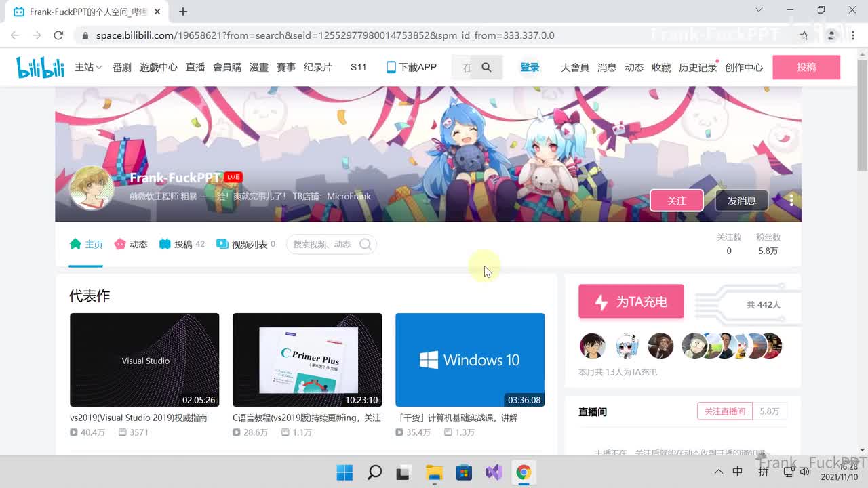Open 收藏 in header
The height and width of the screenshot is (488, 868).
coord(661,67)
